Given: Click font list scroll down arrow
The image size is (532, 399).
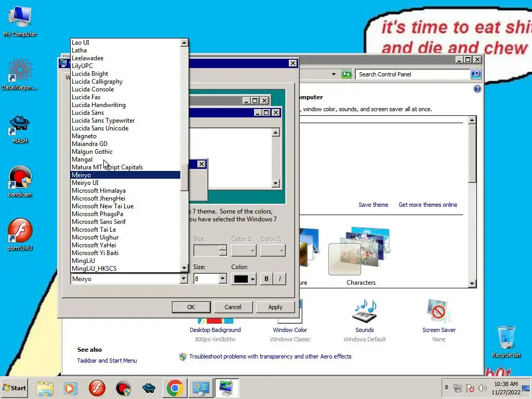Looking at the screenshot, I should point(184,268).
